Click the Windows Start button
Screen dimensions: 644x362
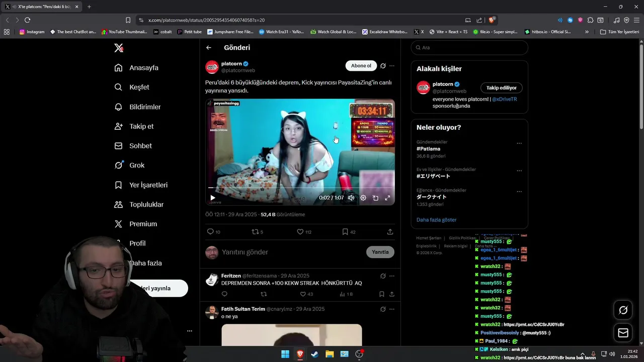click(x=285, y=354)
